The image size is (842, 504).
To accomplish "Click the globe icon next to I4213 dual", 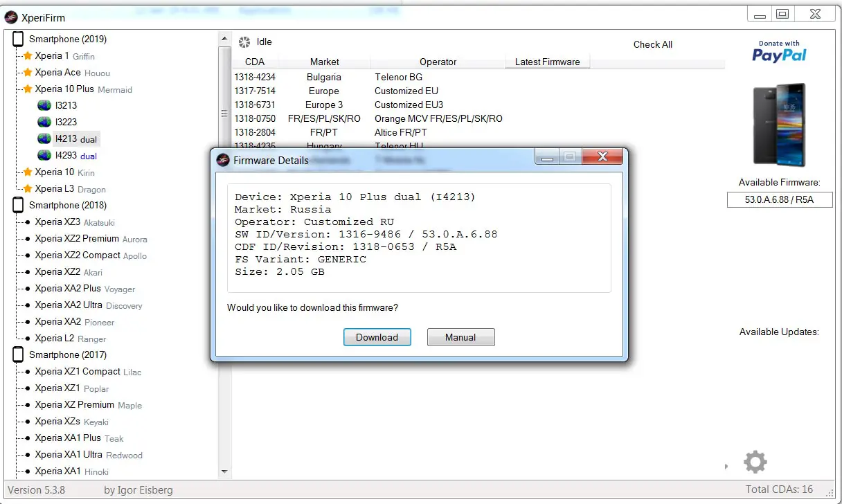I will coord(44,139).
